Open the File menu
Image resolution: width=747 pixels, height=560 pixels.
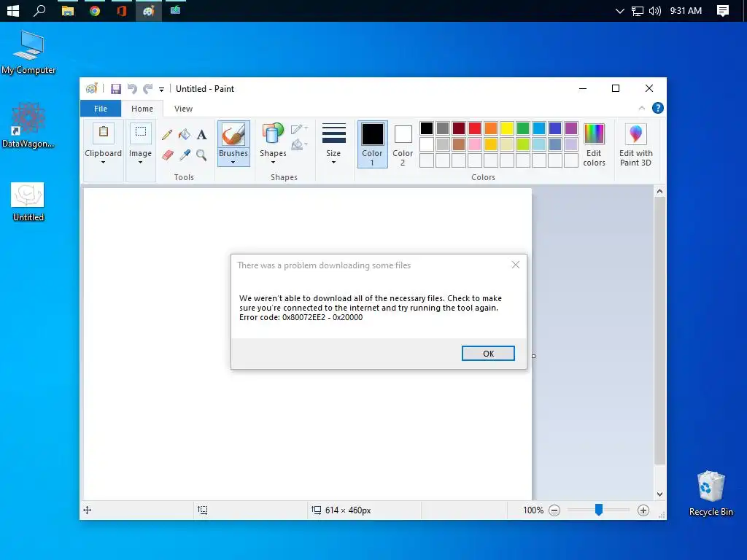click(x=101, y=109)
